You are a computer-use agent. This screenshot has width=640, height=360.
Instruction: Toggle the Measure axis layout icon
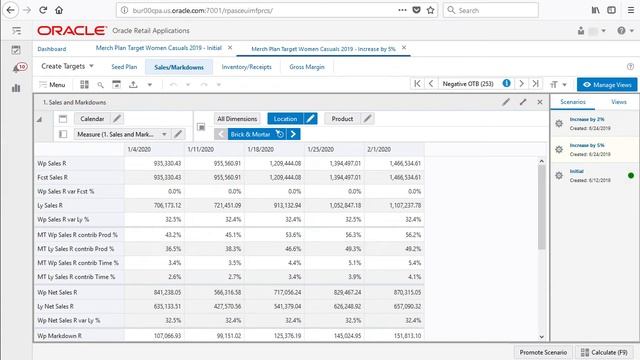pyautogui.click(x=63, y=134)
